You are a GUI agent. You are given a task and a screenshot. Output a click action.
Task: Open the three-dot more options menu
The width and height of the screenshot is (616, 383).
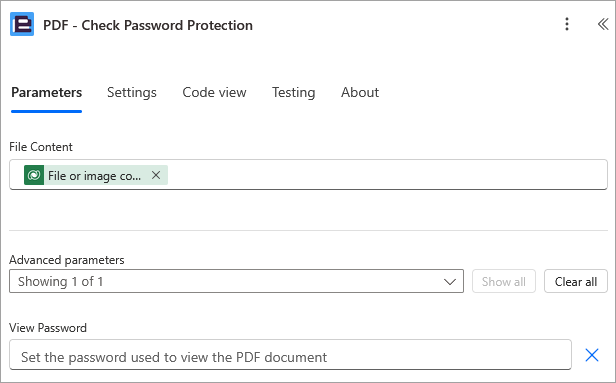coord(566,24)
